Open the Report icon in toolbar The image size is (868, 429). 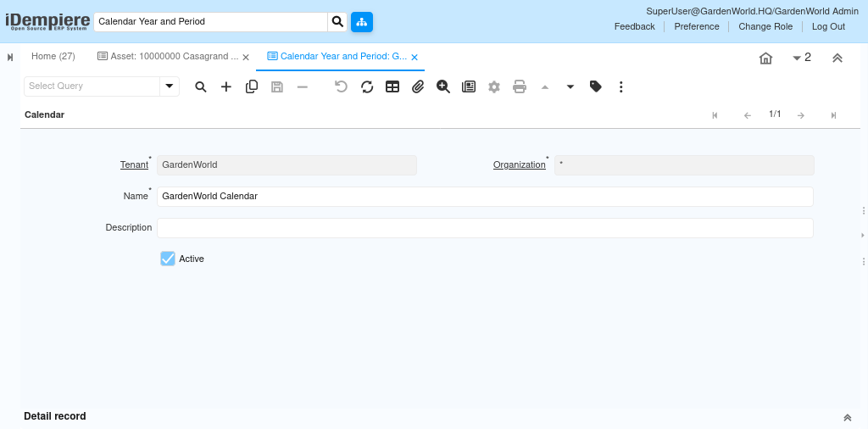pyautogui.click(x=469, y=86)
